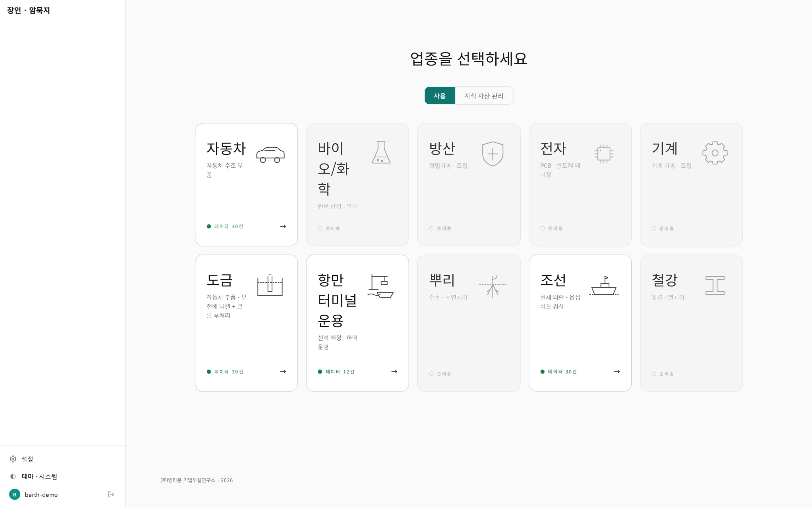
Task: Click 선체 외판 · 용접 비드 검사 description
Action: 560,302
